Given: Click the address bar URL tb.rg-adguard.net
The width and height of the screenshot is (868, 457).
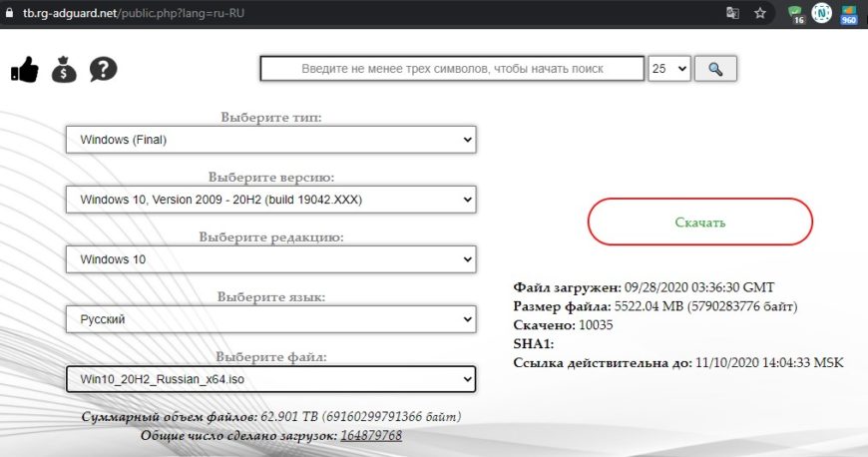Looking at the screenshot, I should point(133,13).
